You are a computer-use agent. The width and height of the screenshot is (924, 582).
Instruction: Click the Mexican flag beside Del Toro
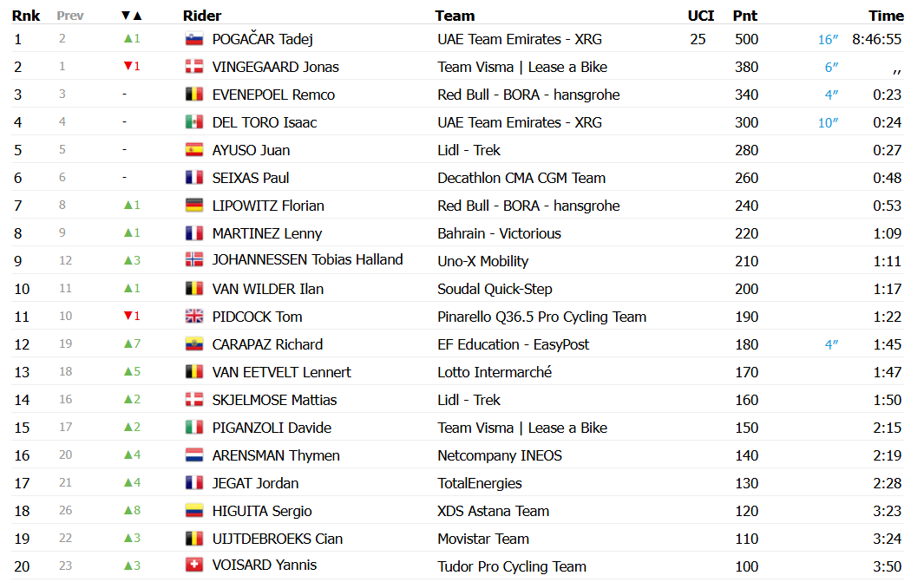(x=193, y=122)
